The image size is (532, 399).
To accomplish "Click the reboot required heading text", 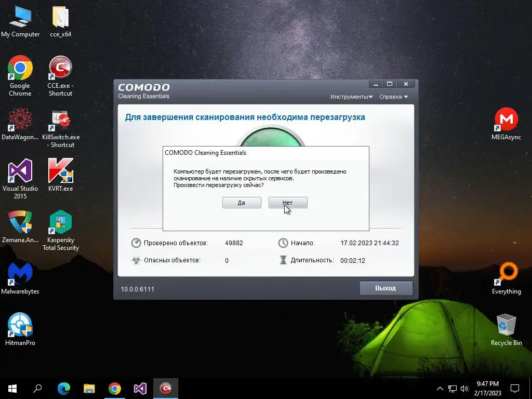I will (245, 117).
